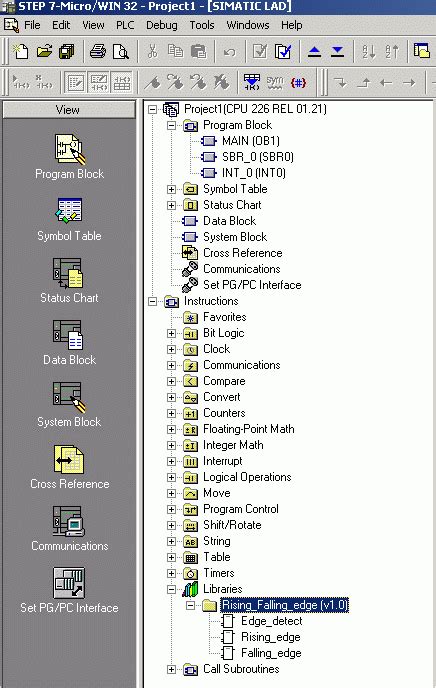
Task: Click the Upload blue up-arrow icon
Action: [x=314, y=52]
